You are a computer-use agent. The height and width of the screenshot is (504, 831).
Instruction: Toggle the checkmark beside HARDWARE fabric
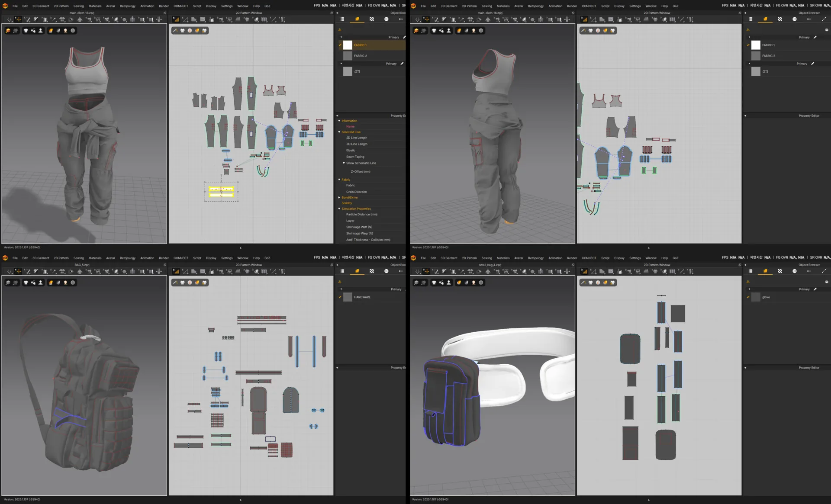pos(340,297)
